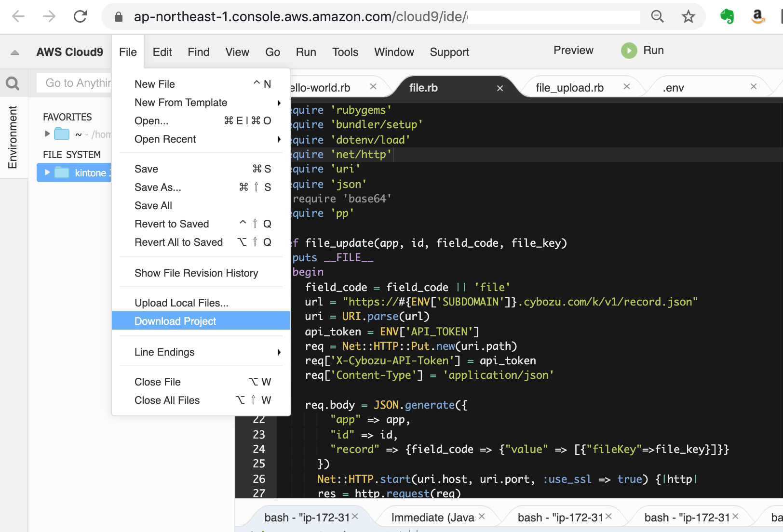
Task: Select Save in the File menu
Action: [201, 169]
